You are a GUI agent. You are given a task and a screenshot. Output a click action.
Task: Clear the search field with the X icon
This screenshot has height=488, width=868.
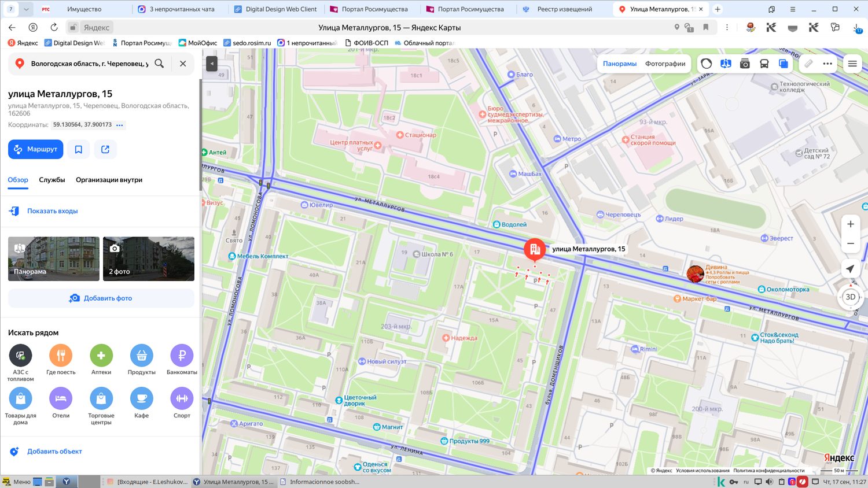coord(183,64)
